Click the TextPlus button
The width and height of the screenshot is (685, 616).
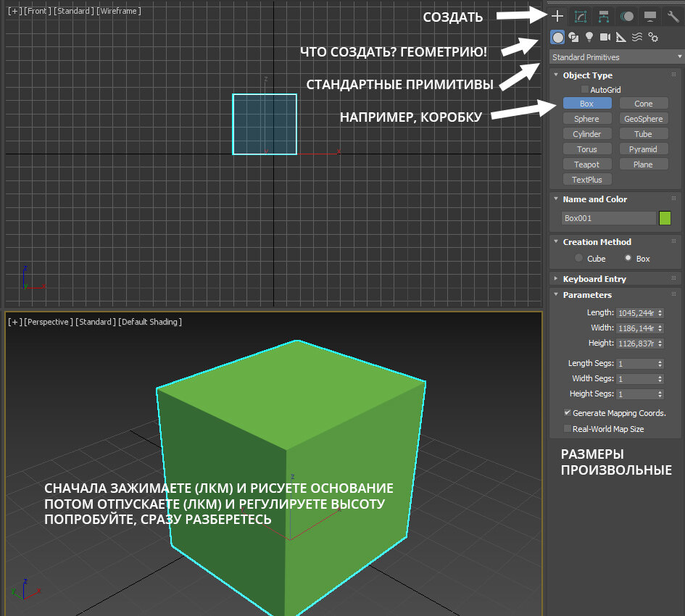[x=587, y=180]
